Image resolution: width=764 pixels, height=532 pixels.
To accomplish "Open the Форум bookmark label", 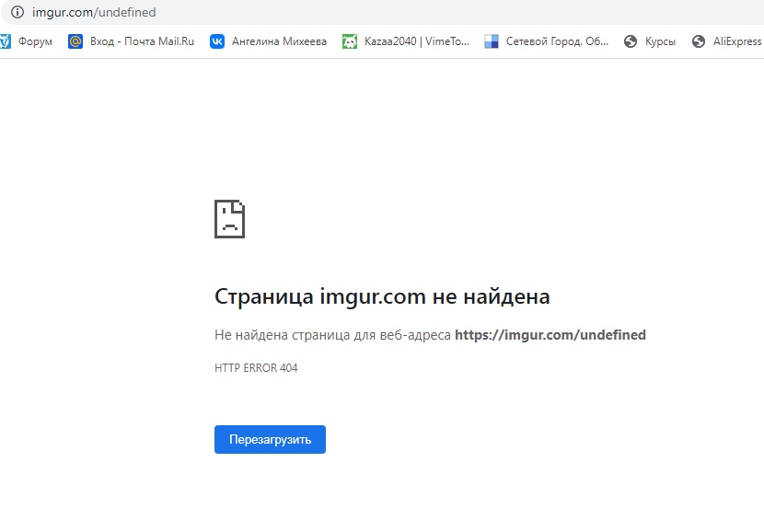I will 35,41.
